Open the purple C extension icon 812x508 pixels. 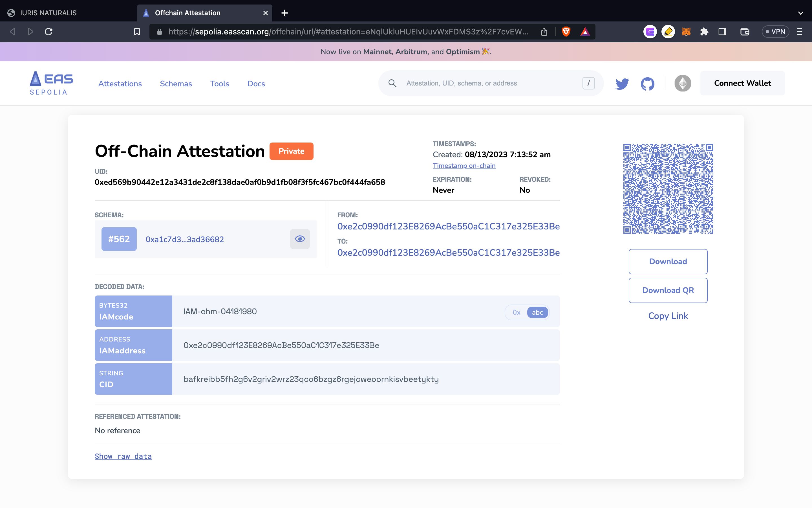click(x=650, y=32)
